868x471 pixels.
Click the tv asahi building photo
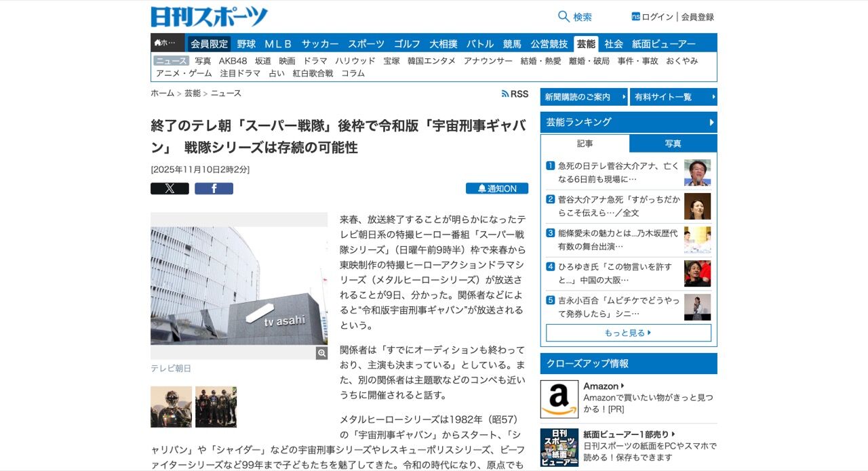(x=239, y=285)
